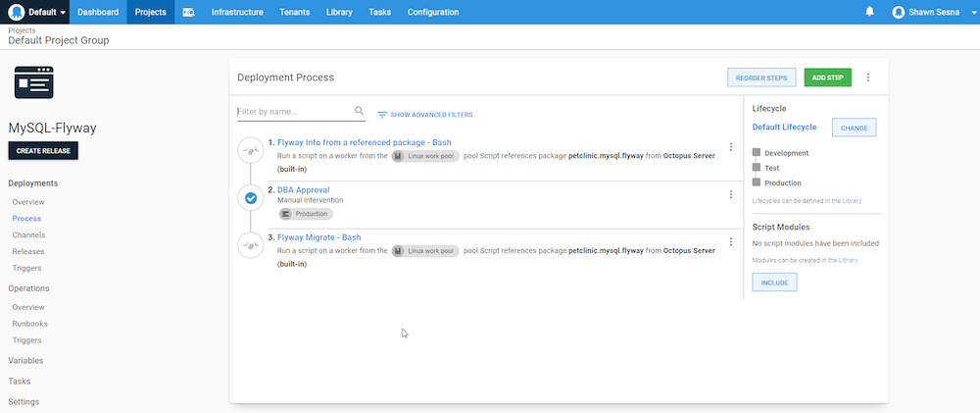Click Linux work pool chip in step 3
This screenshot has width=980, height=413.
click(425, 251)
